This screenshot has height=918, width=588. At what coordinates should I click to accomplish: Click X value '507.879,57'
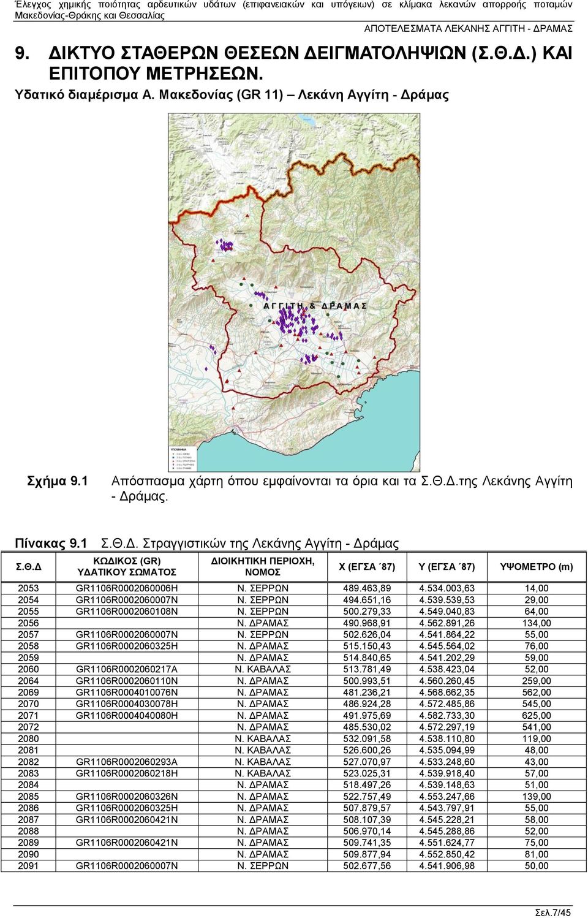[367, 808]
